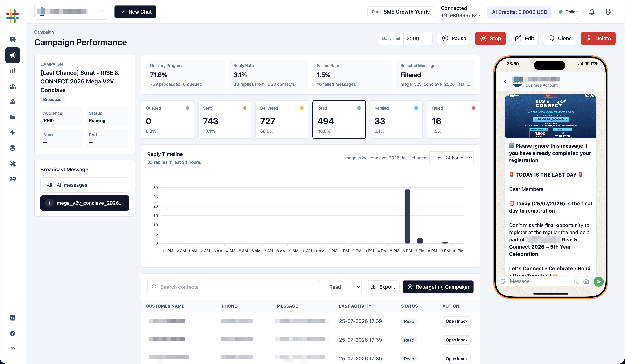Select the Replied stat card filter
Viewport: 625px width, 364px height.
coord(396,119)
